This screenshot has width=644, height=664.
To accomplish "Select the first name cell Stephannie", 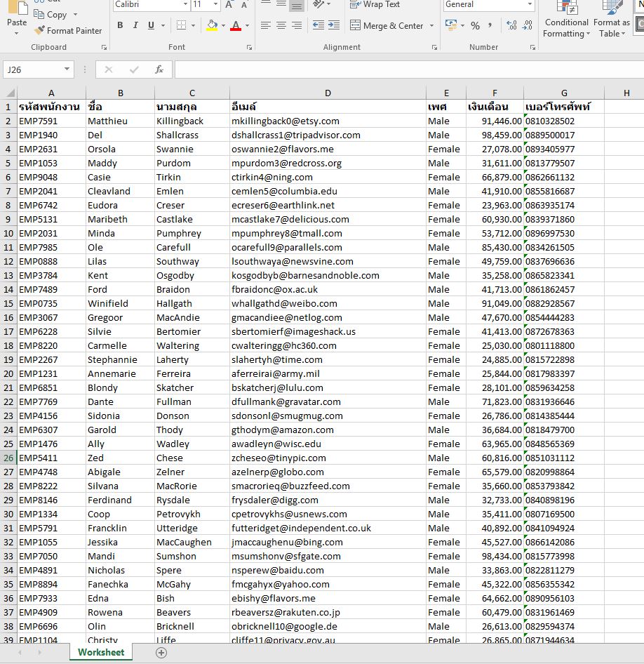I will [x=120, y=360].
